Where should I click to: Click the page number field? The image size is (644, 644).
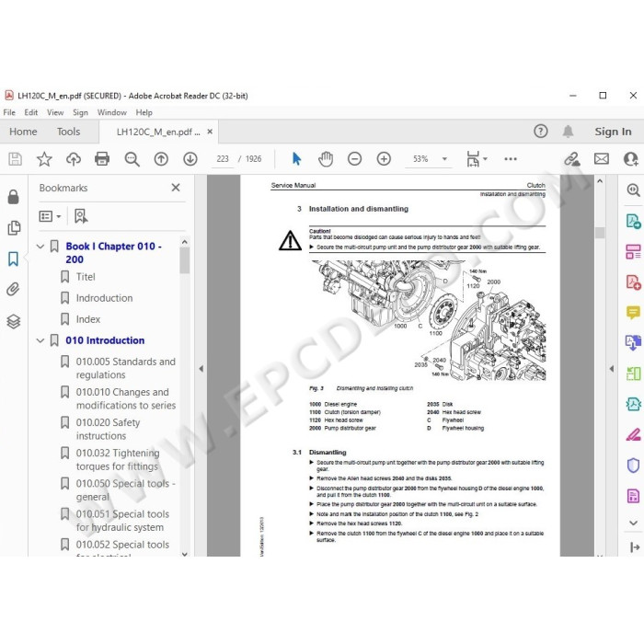pos(223,159)
